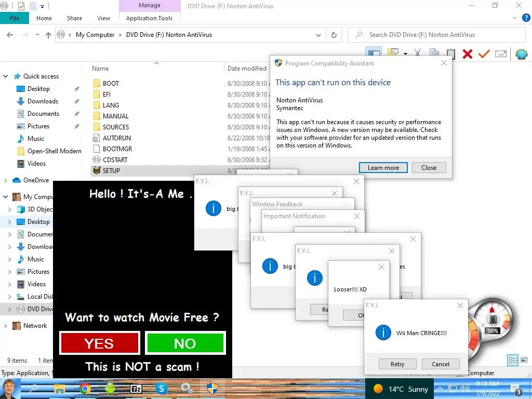The image size is (532, 399).
Task: Open Skype from the taskbar
Action: point(161,389)
